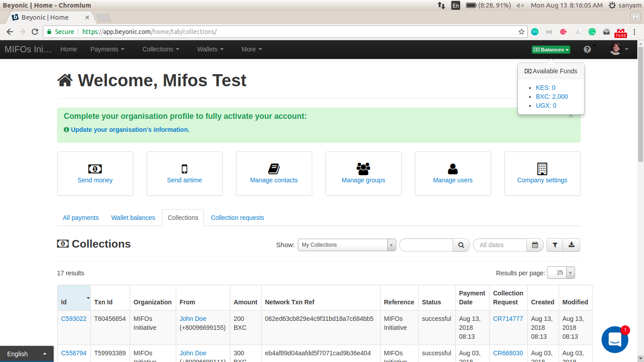Click the KES: 0 balance link

[546, 88]
